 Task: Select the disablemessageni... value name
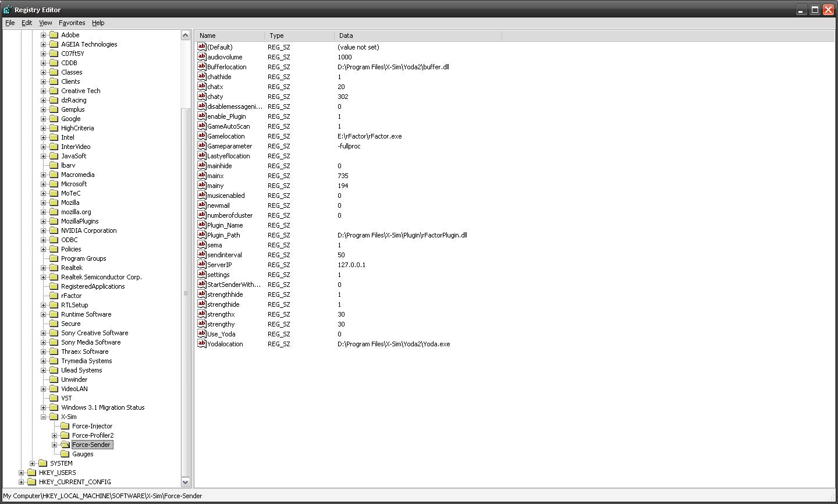click(x=235, y=107)
